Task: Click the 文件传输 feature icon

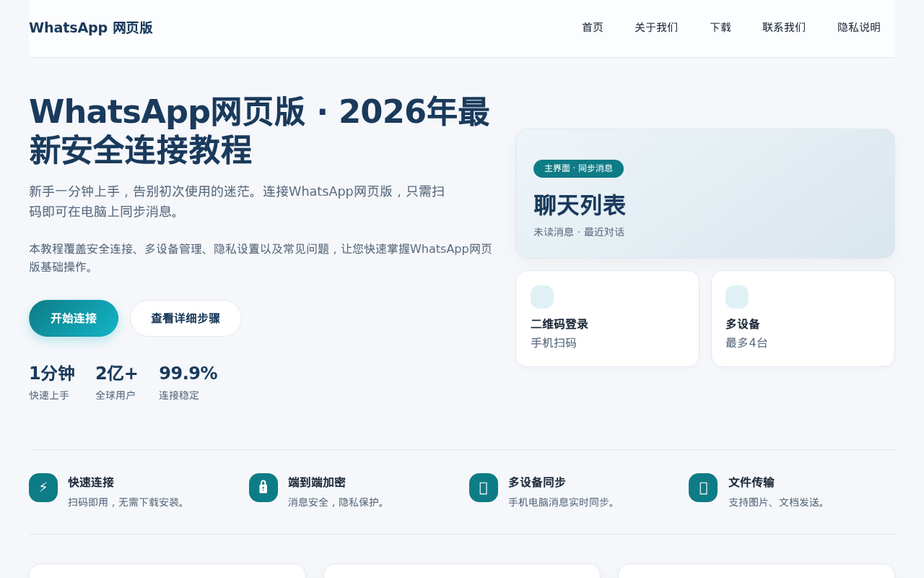Action: 703,488
